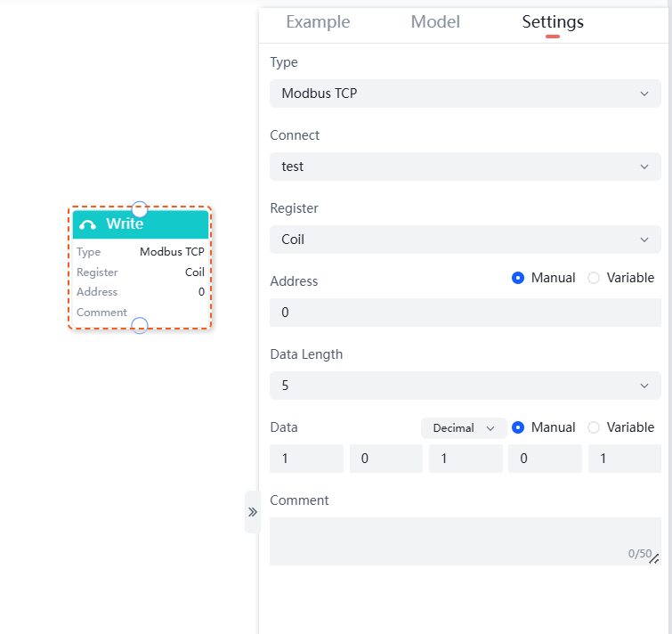The width and height of the screenshot is (672, 634).
Task: Switch to the Model tab
Action: tap(435, 22)
